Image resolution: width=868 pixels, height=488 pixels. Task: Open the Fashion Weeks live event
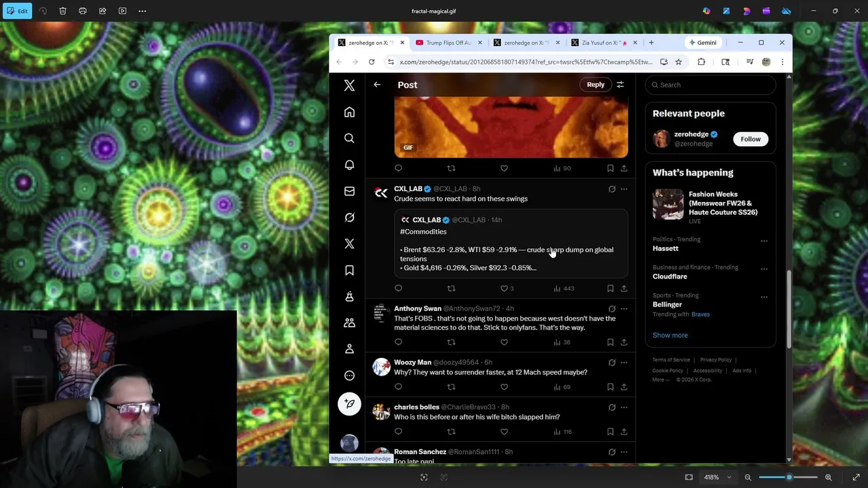pos(710,206)
